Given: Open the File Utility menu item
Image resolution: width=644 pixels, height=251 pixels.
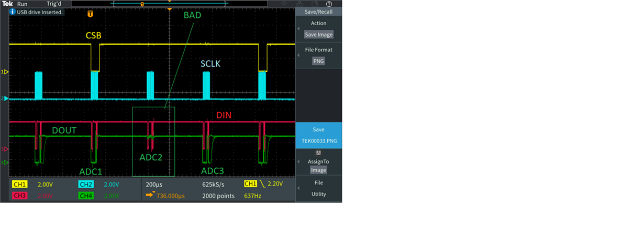Looking at the screenshot, I should tap(318, 188).
